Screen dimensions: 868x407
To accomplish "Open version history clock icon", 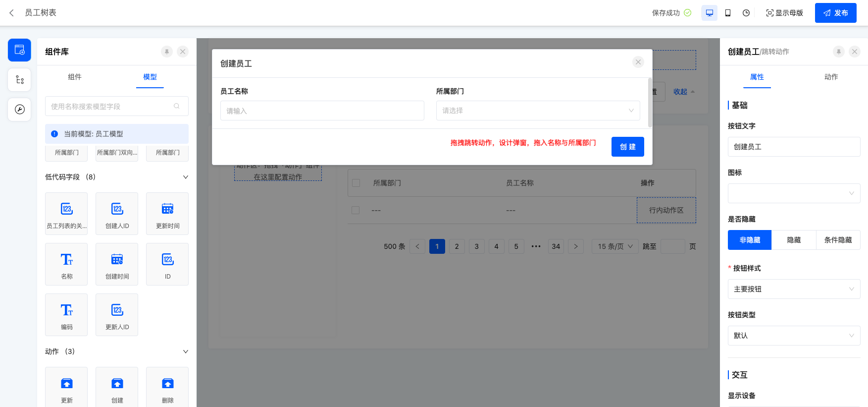I will click(746, 13).
